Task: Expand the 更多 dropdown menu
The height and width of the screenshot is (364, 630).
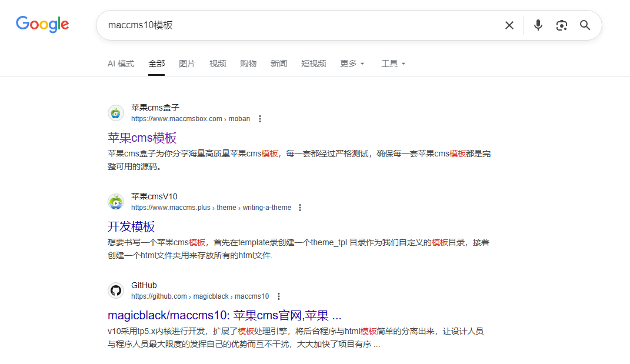Action: [352, 64]
